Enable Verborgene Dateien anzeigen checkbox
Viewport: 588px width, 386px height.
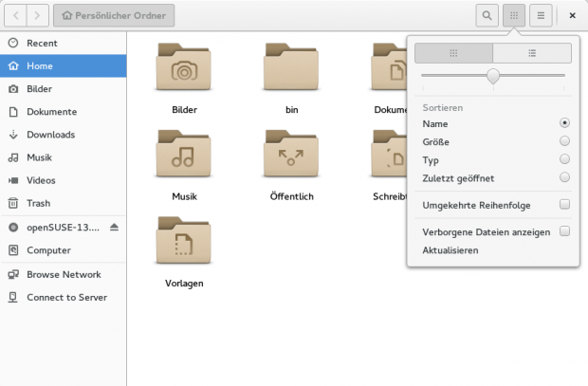[564, 230]
